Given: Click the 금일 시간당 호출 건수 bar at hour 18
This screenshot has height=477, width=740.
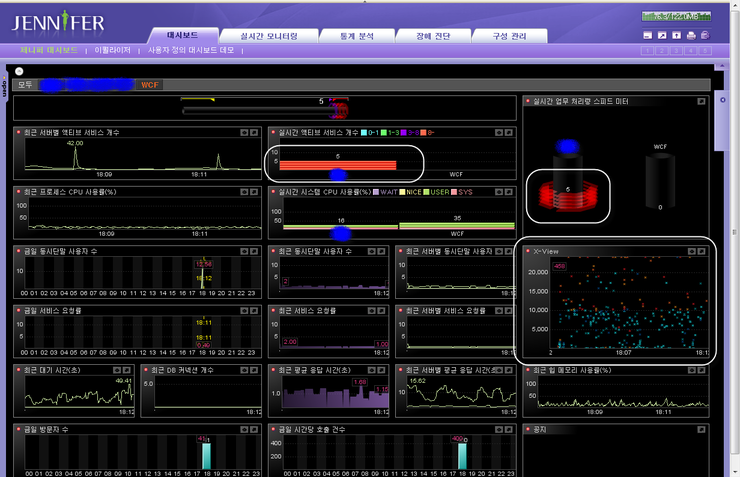Looking at the screenshot, I should (x=462, y=456).
